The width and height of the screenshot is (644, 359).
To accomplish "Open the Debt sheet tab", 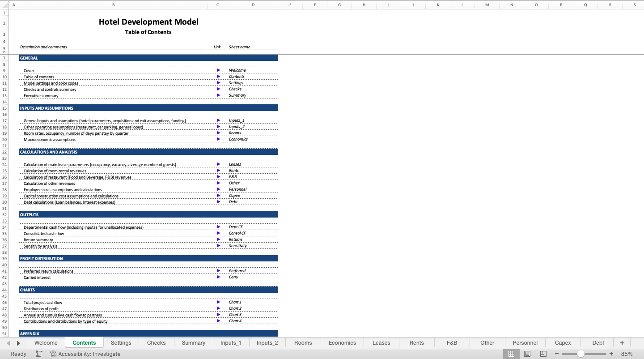I will (598, 343).
